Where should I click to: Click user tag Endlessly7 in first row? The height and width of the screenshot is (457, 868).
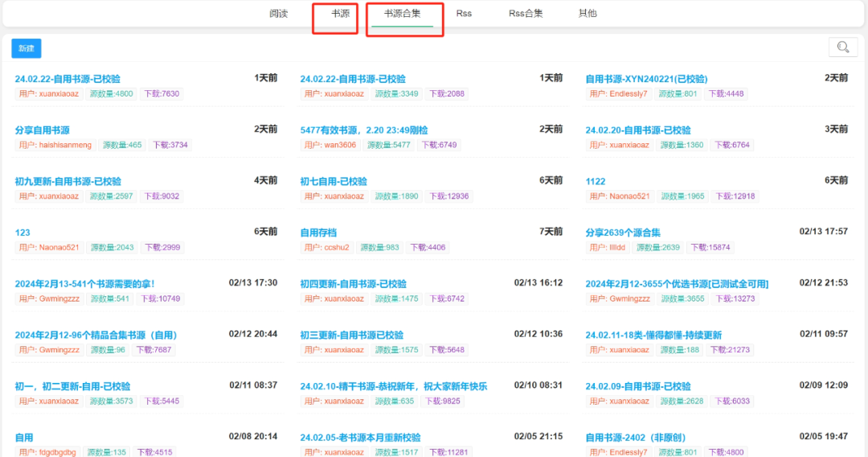[x=619, y=94]
